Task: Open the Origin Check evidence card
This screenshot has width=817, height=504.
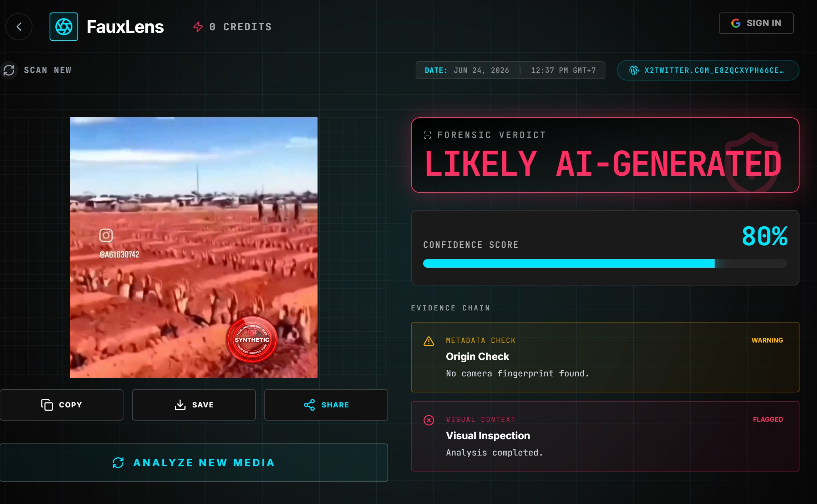Action: pos(605,357)
